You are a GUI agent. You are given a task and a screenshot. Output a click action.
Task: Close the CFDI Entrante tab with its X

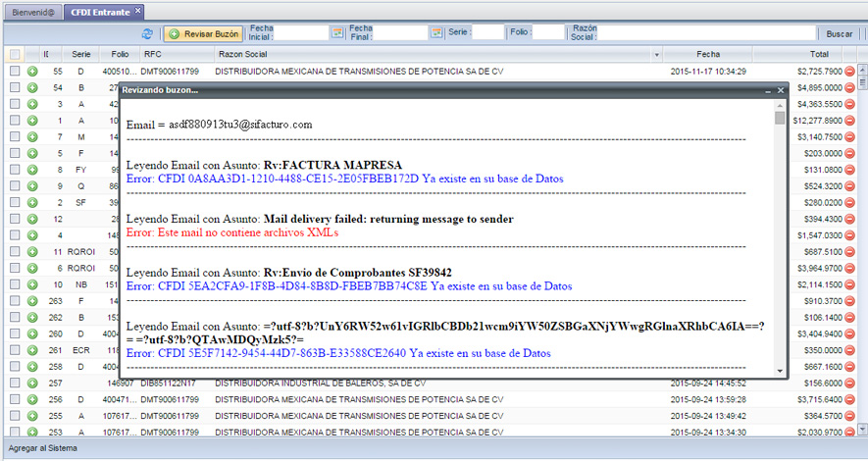pos(138,11)
